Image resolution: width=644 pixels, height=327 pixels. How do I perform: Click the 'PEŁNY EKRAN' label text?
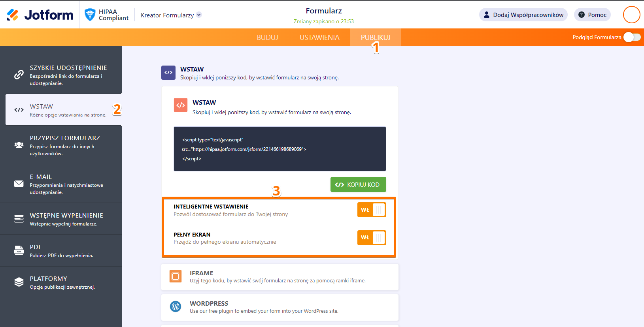point(192,235)
